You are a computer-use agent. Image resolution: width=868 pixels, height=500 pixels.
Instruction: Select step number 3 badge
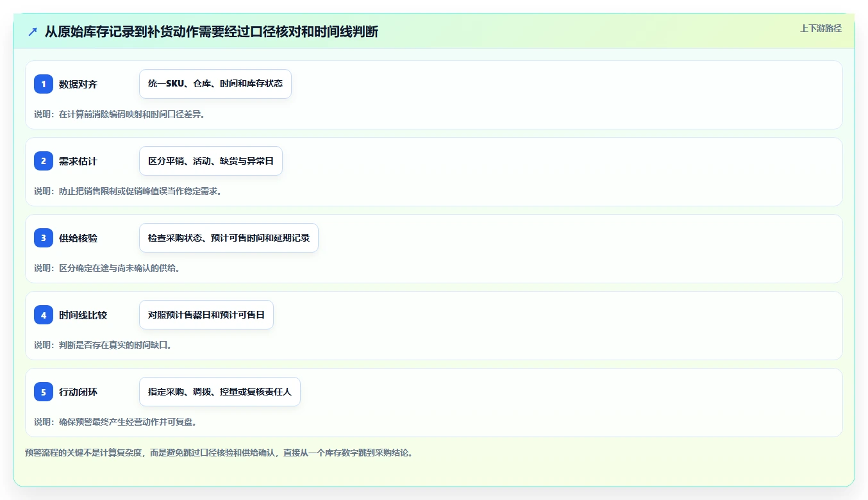point(44,238)
